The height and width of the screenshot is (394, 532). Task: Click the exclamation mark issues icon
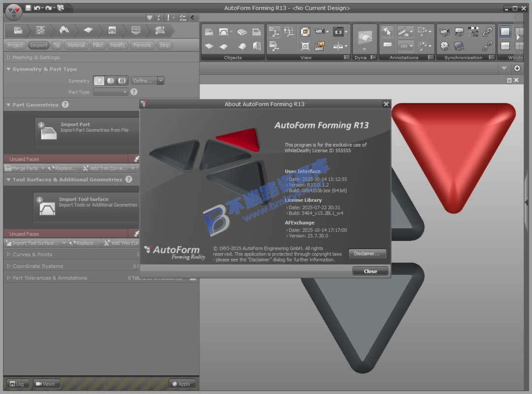click(168, 18)
